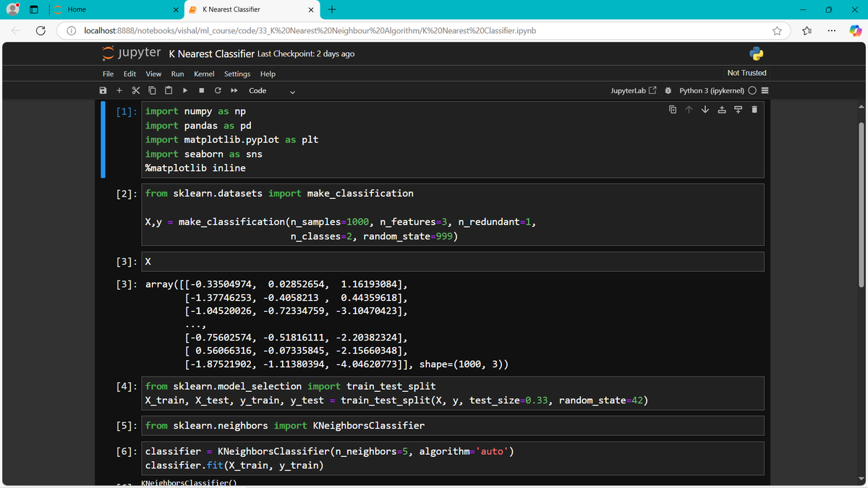Open the Help menu
The height and width of the screenshot is (488, 868).
pos(268,74)
